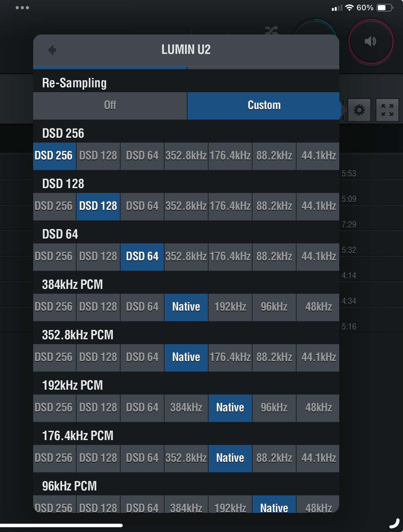Turn Re-Sampling Off
The width and height of the screenshot is (403, 532).
pos(110,106)
